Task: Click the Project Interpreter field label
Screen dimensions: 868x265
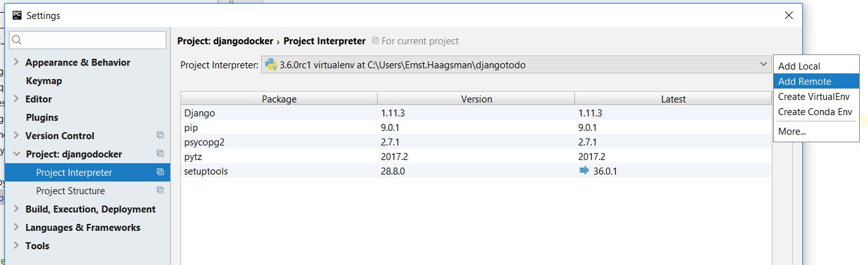Action: pyautogui.click(x=219, y=65)
